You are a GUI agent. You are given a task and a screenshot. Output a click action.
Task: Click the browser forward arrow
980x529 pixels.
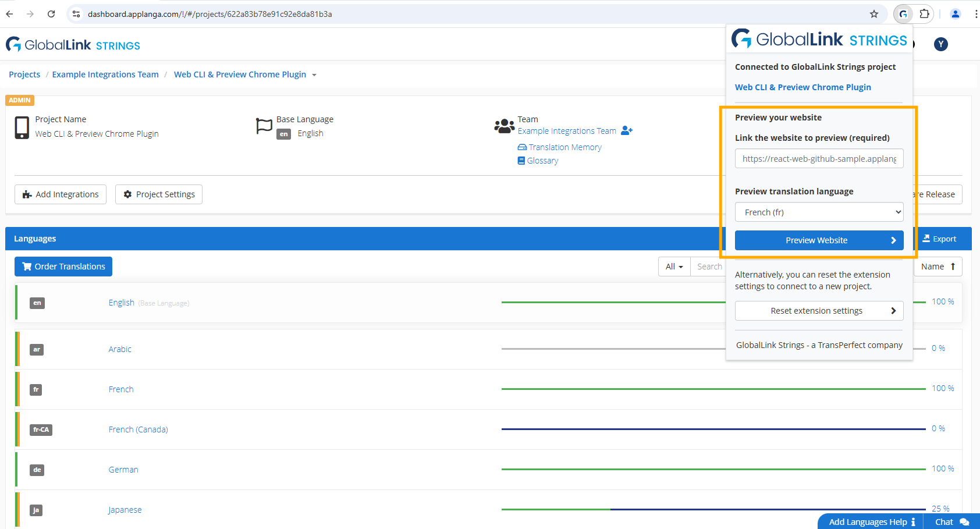pyautogui.click(x=30, y=14)
